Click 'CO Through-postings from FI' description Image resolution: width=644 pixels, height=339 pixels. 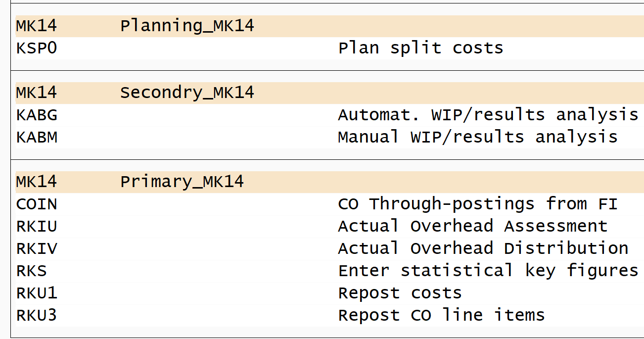point(477,204)
